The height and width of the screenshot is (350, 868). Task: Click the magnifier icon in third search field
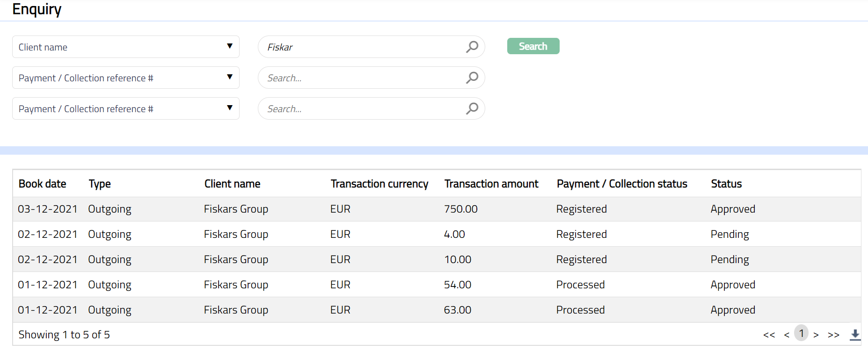coord(472,108)
